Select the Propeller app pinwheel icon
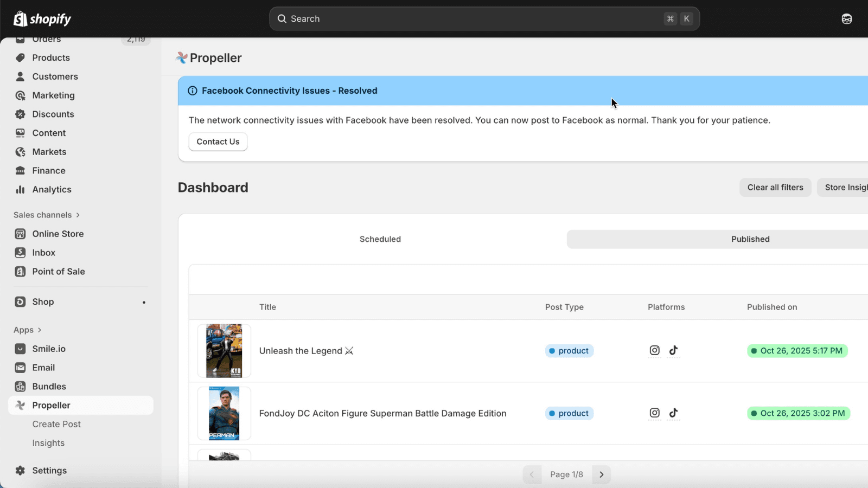This screenshot has height=488, width=868. coord(20,405)
